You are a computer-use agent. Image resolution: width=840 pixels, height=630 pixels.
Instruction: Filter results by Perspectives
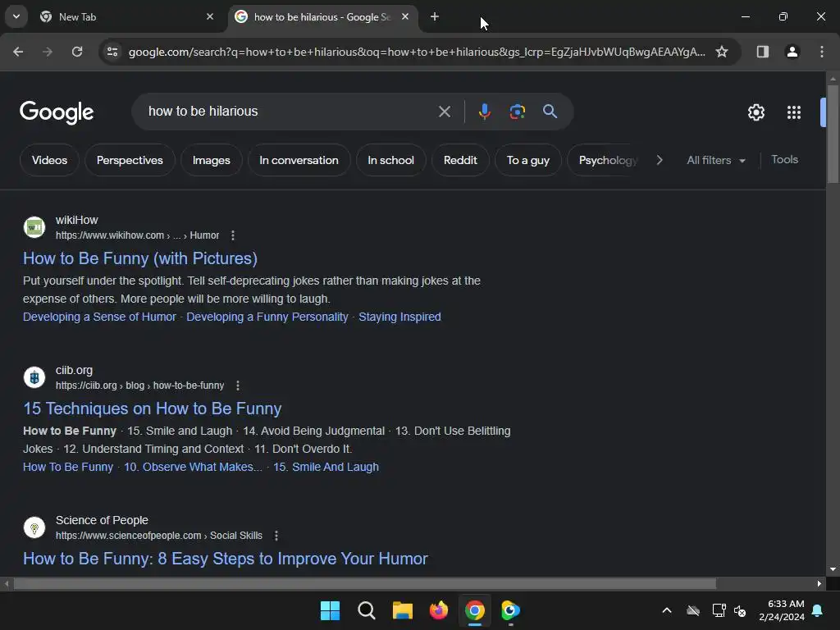pos(130,160)
